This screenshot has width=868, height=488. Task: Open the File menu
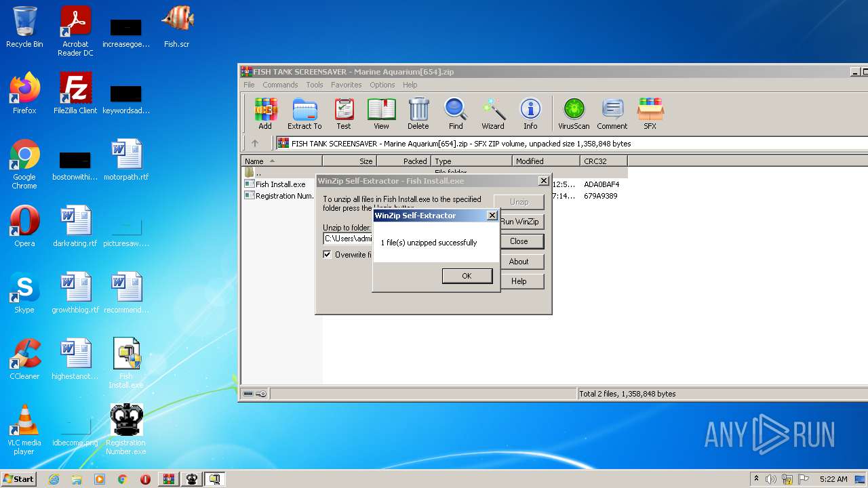(249, 85)
